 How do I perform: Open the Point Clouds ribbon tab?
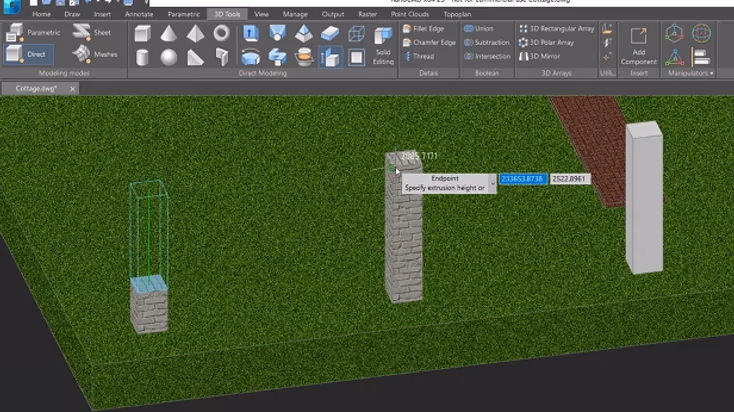point(410,14)
